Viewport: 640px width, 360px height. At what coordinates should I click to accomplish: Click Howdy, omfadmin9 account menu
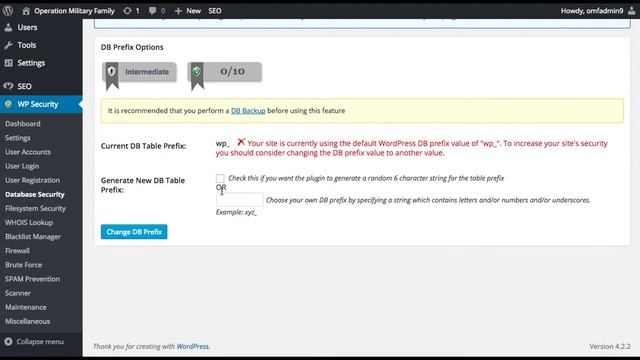(592, 11)
